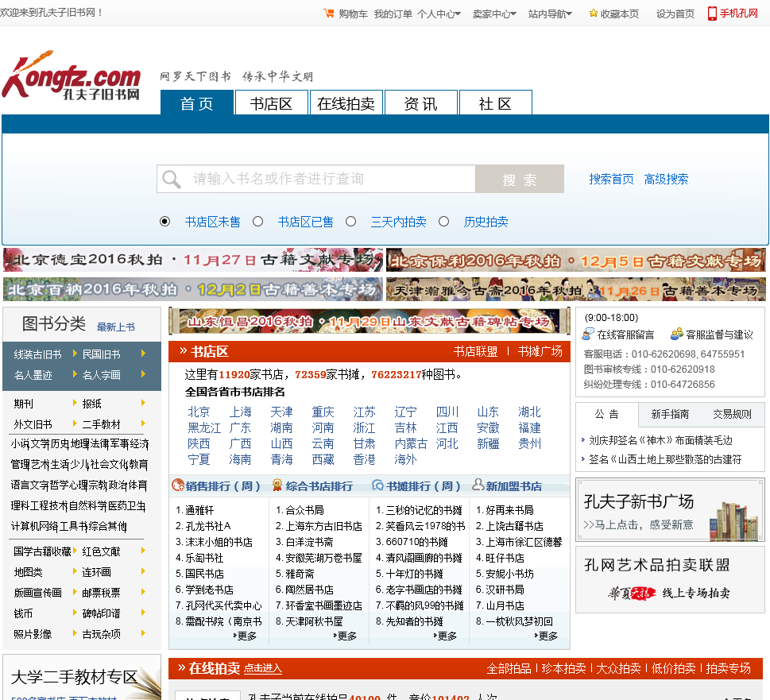The height and width of the screenshot is (700, 770).
Task: Open the 孔夫子新书广场 promo banner
Action: pyautogui.click(x=670, y=511)
